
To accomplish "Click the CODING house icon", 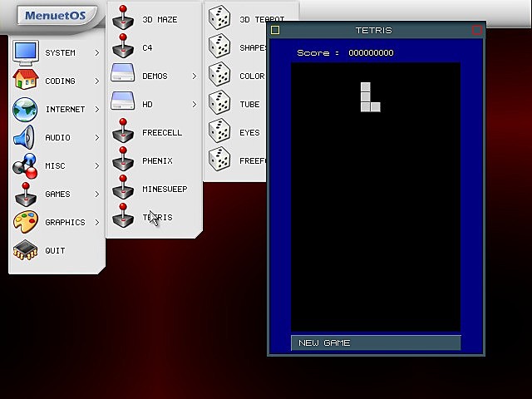I will pos(26,80).
